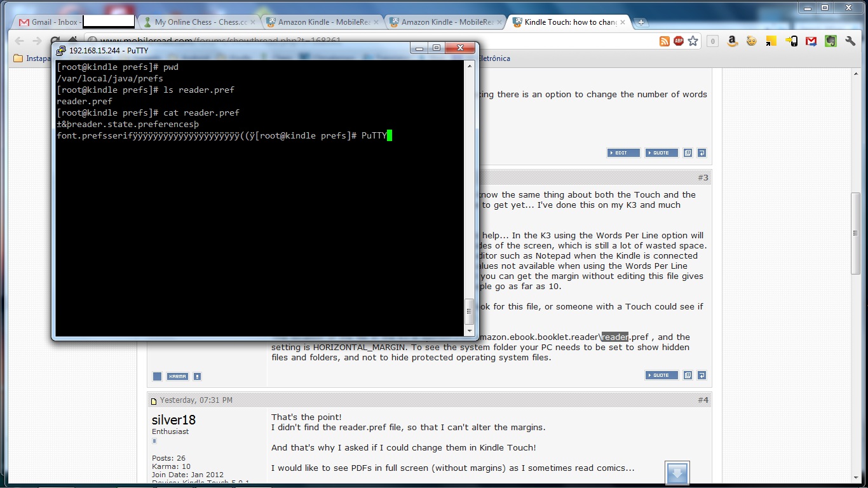Click the blue down-arrow scroll button
The width and height of the screenshot is (868, 488).
pos(677,473)
